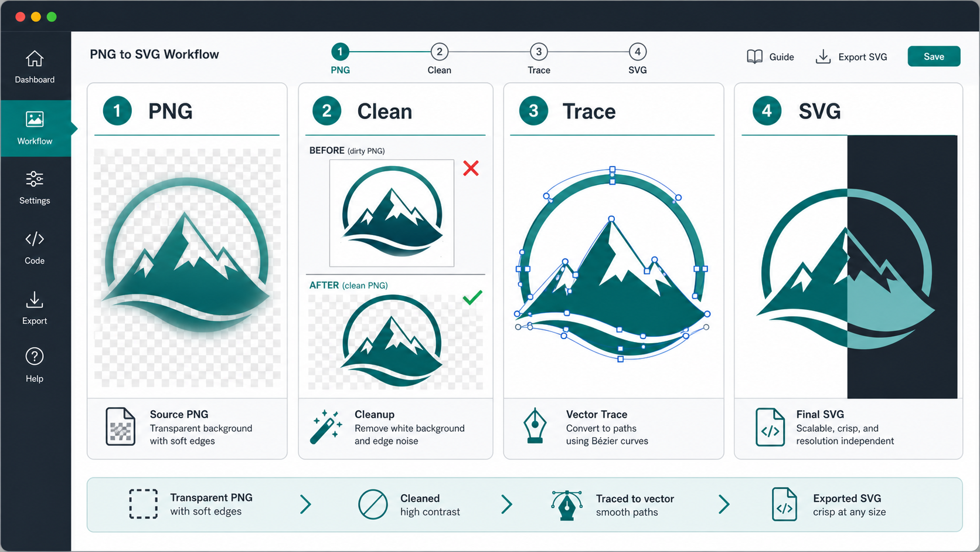The height and width of the screenshot is (552, 980).
Task: Select the traced logo with Bézier handles
Action: 612,265
